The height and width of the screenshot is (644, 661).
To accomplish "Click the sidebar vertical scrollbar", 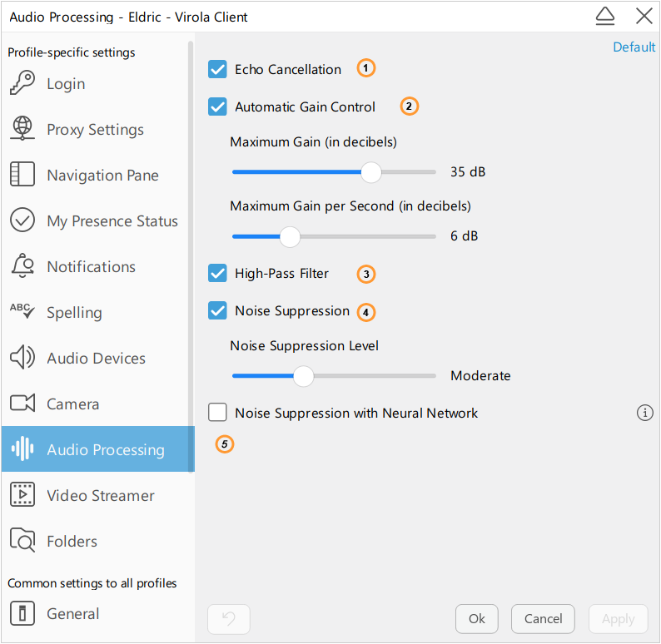I will tap(191, 257).
